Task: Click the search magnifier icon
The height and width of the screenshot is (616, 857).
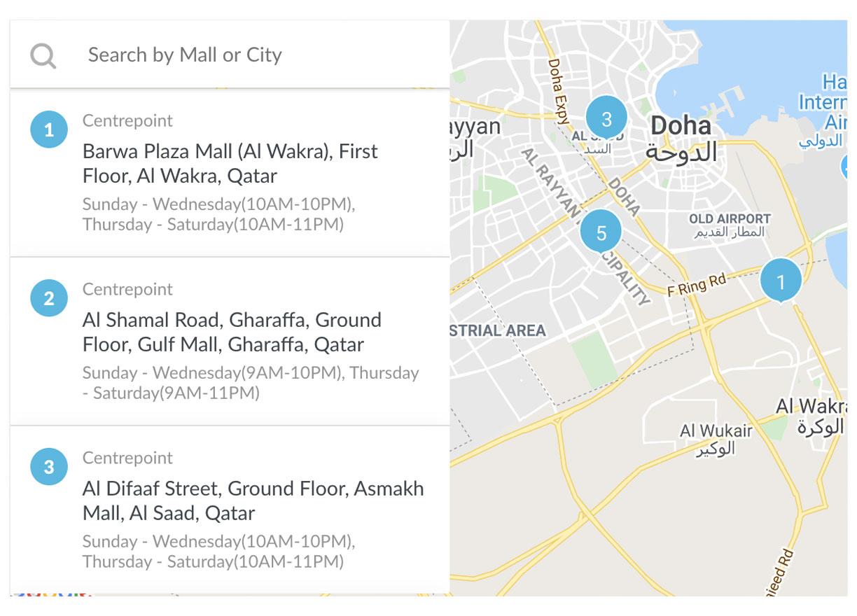Action: point(42,54)
